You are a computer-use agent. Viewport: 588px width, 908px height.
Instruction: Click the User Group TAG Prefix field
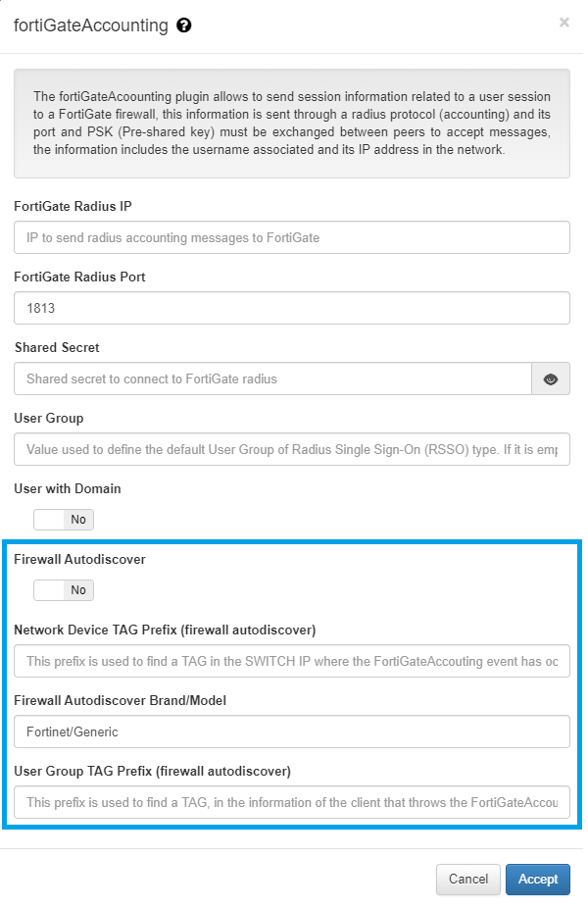click(x=292, y=802)
